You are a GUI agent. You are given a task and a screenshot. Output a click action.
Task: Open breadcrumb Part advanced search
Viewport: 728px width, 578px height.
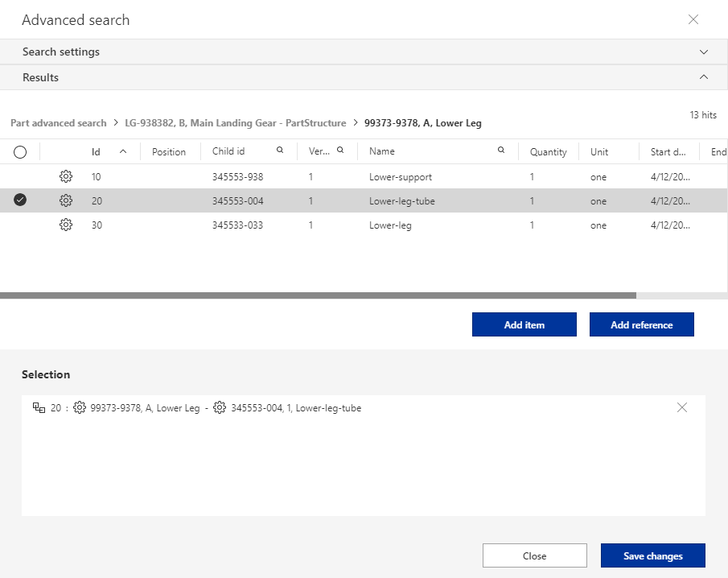coord(58,122)
